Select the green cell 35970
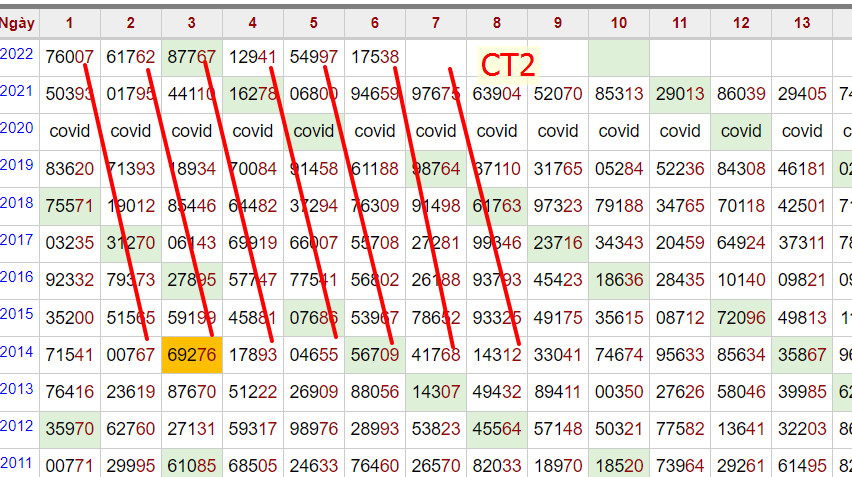Viewport: 852px width, 477px height. click(x=70, y=427)
